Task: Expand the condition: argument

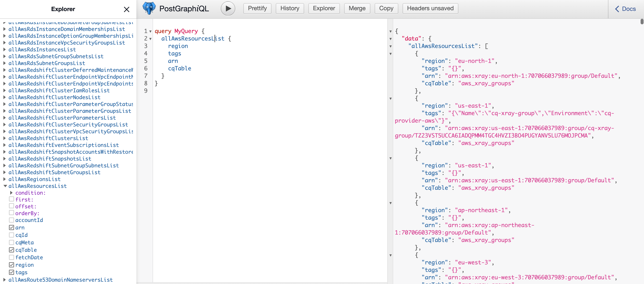Action: [x=11, y=193]
